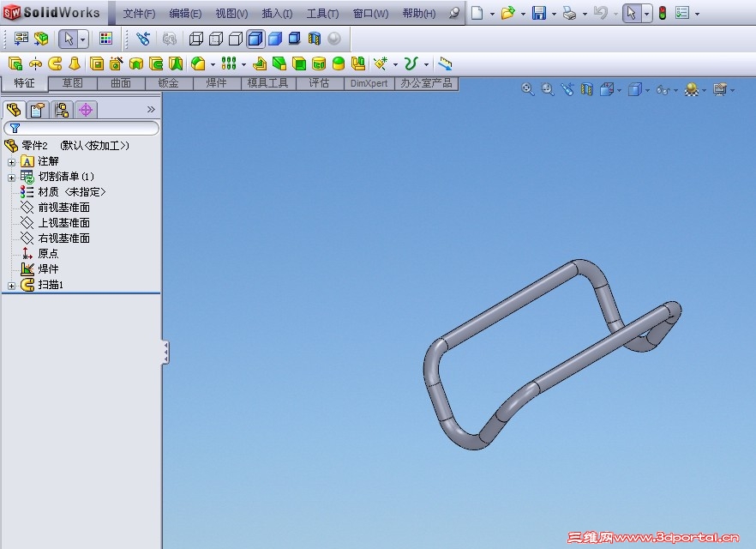Click the Previous View icon in standard toolbar
Screen dimensions: 756x549
(x=142, y=39)
